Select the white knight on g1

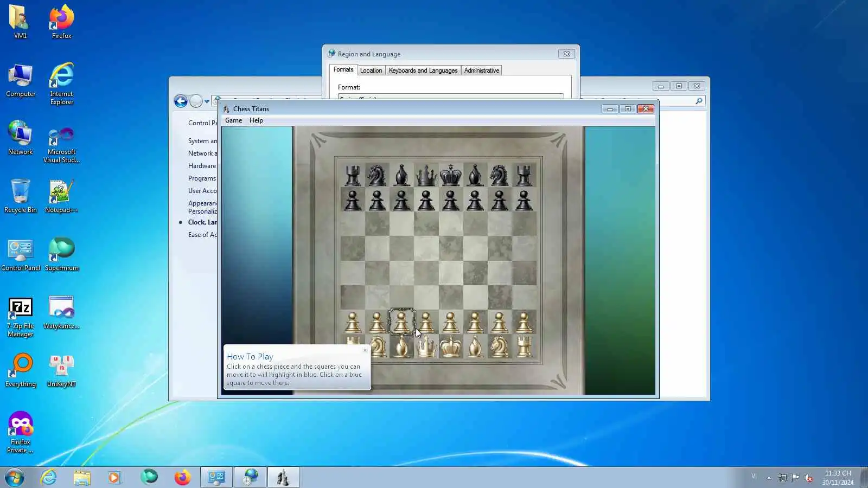tap(499, 347)
